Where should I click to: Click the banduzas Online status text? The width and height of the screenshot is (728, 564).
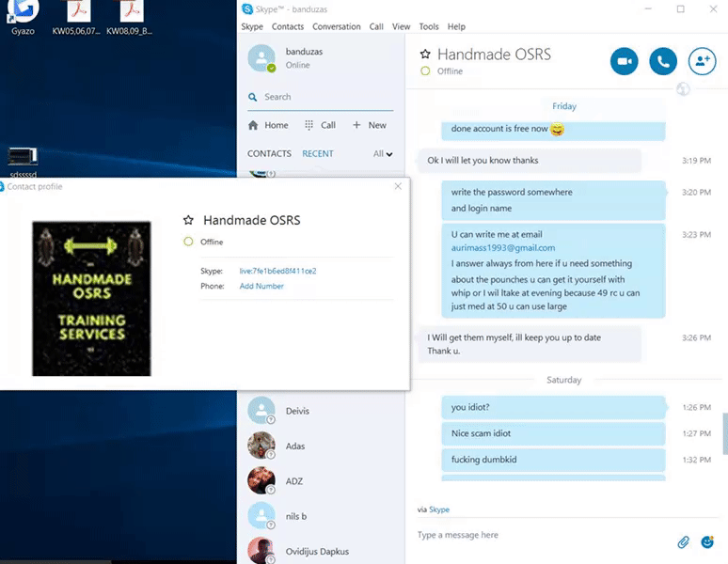click(297, 65)
